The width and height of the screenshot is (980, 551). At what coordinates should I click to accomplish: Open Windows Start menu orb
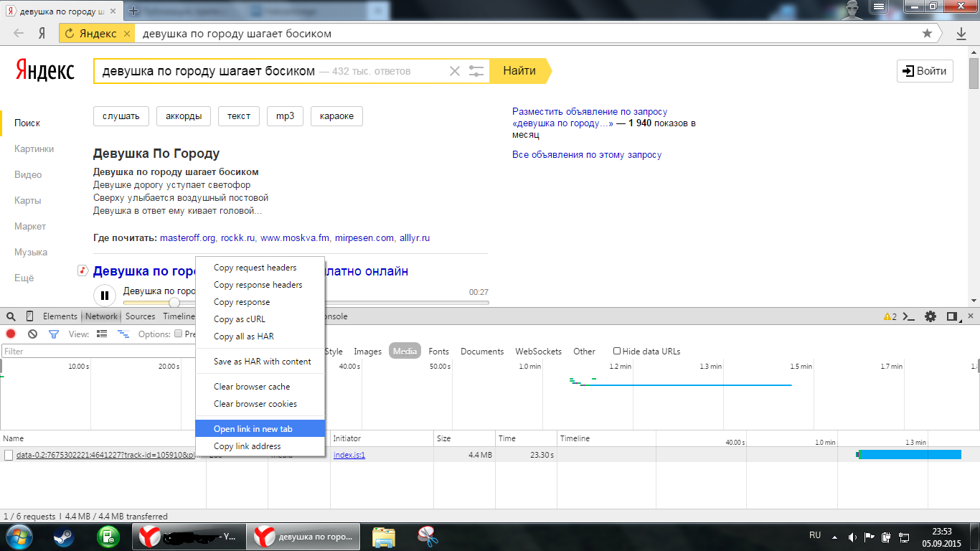19,536
